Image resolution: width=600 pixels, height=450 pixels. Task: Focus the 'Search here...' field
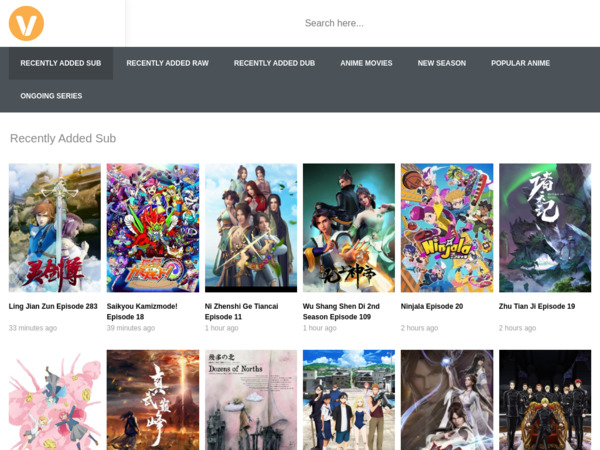(x=334, y=23)
